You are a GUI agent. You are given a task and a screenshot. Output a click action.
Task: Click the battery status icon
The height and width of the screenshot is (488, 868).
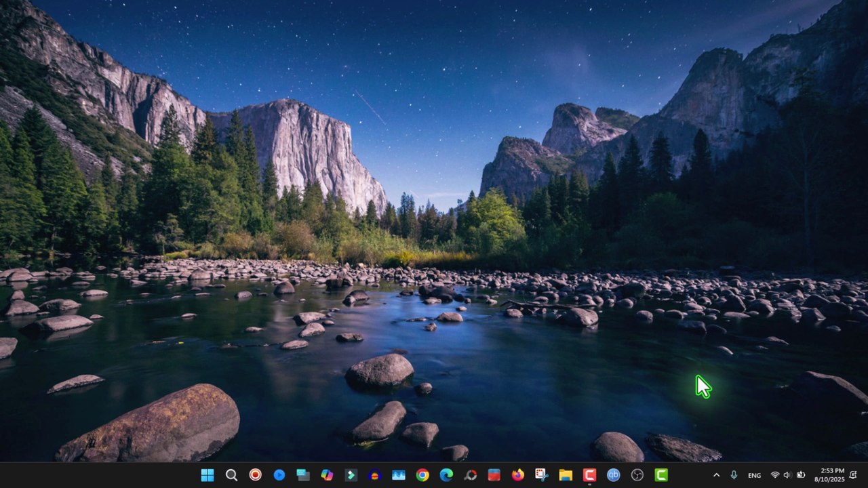801,475
